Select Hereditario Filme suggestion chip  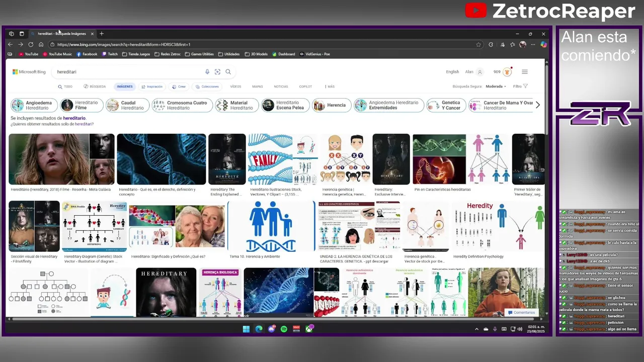click(82, 105)
